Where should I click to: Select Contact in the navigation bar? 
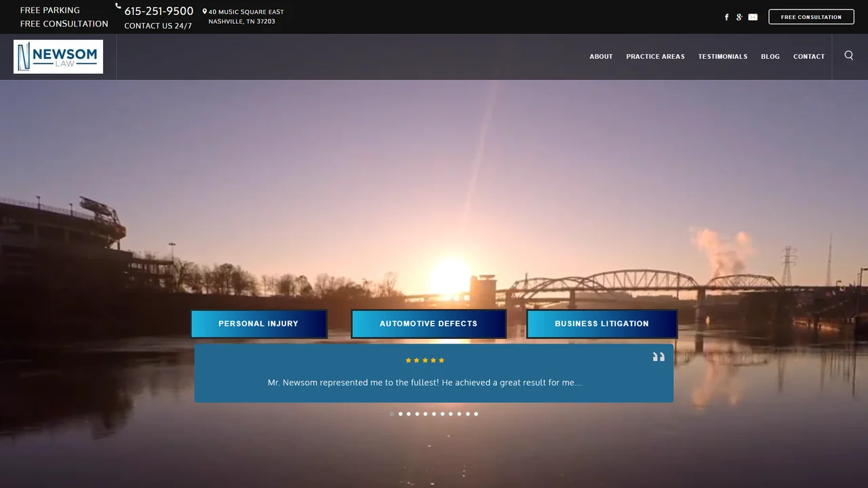pos(809,57)
